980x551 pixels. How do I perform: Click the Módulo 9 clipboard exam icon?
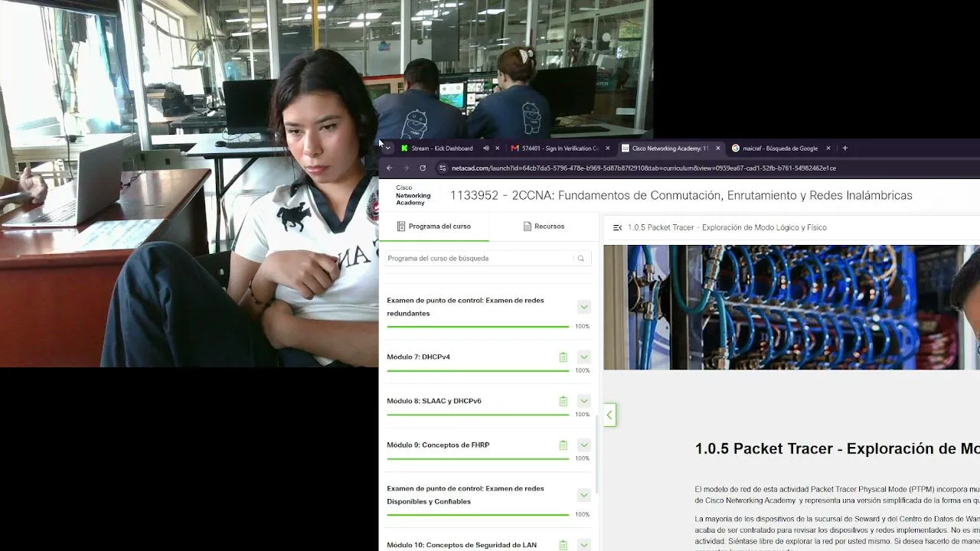coord(563,445)
